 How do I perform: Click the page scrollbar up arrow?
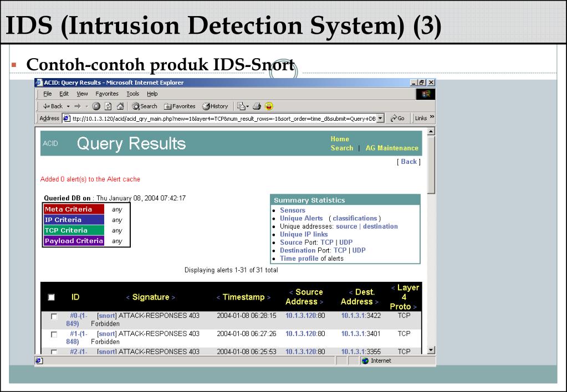point(431,131)
